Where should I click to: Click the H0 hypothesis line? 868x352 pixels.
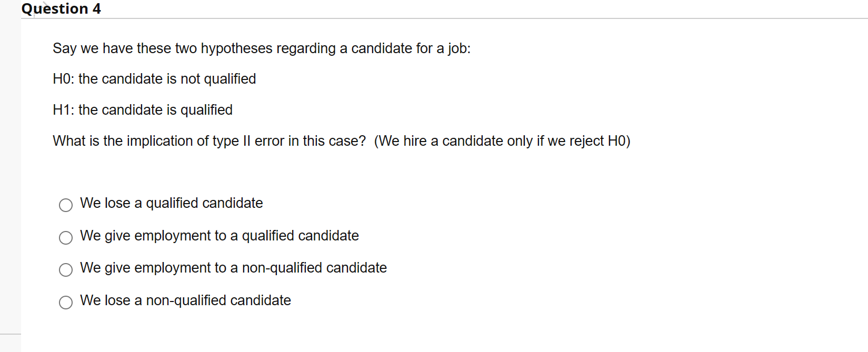[x=154, y=79]
